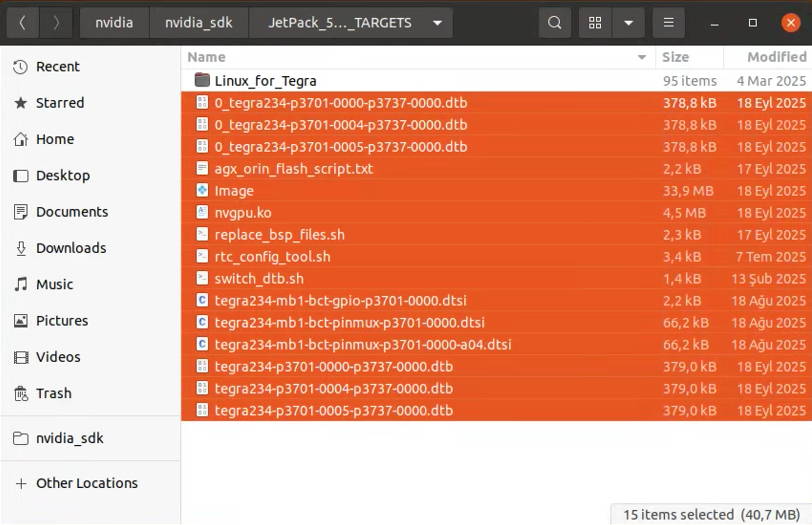This screenshot has width=812, height=525.
Task: Click the Documents icon in sidebar
Action: (x=21, y=212)
